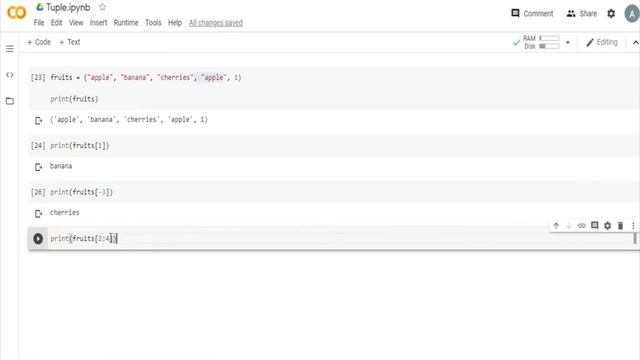
Task: Star the Tuple.ipynb notebook
Action: 102,7
